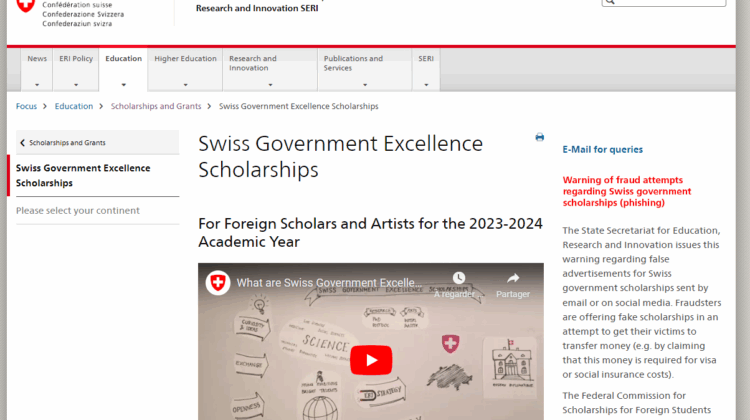Click current breadcrumb Swiss Government Excellence Scholarships

(298, 106)
